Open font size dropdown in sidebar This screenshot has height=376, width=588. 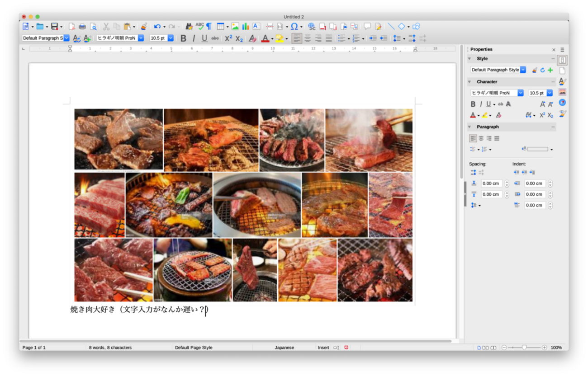tap(550, 93)
